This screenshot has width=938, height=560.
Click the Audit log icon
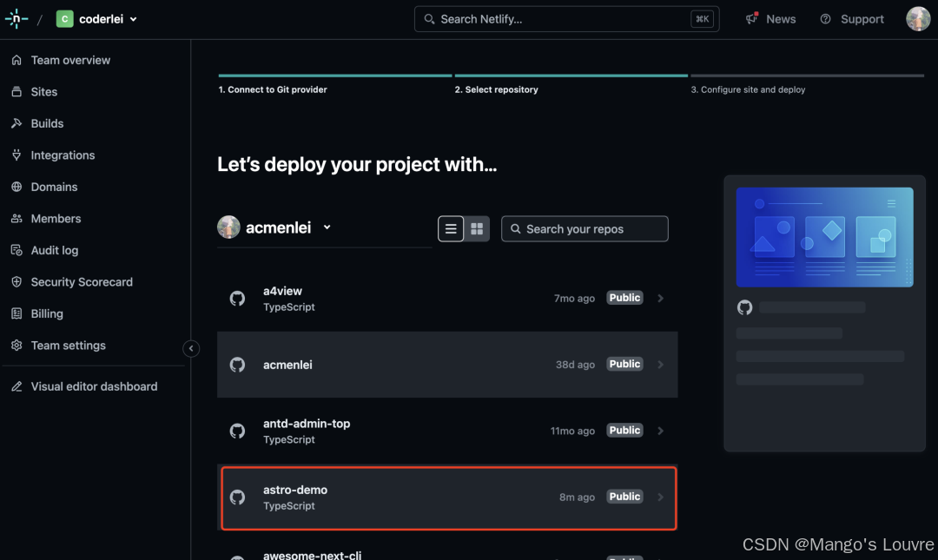tap(17, 250)
